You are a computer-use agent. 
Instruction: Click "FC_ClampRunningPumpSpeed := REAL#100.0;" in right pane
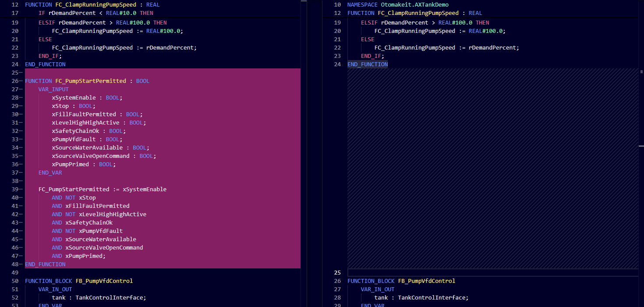[x=440, y=31]
